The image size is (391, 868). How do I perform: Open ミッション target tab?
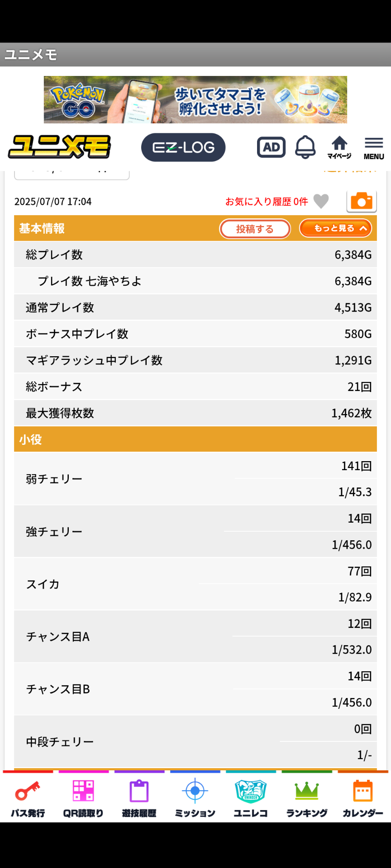(195, 799)
